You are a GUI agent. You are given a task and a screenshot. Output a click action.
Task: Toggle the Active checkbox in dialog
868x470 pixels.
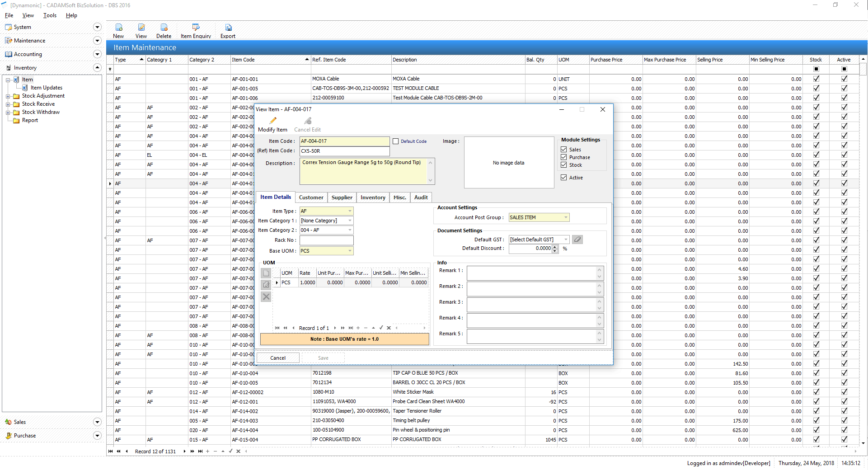tap(564, 178)
